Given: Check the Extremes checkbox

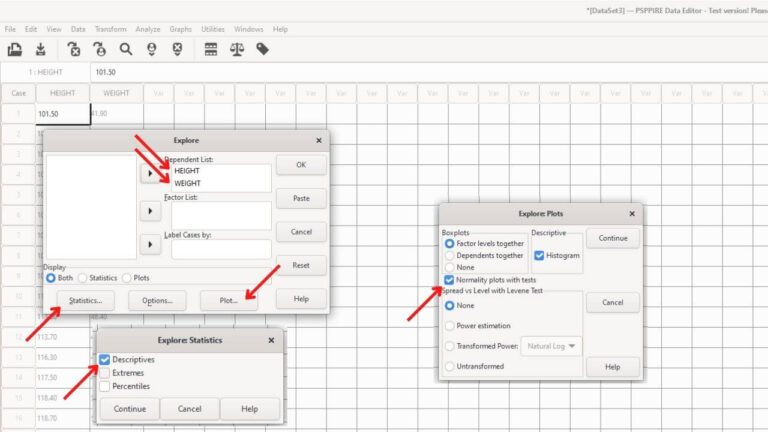Looking at the screenshot, I should click(x=104, y=373).
